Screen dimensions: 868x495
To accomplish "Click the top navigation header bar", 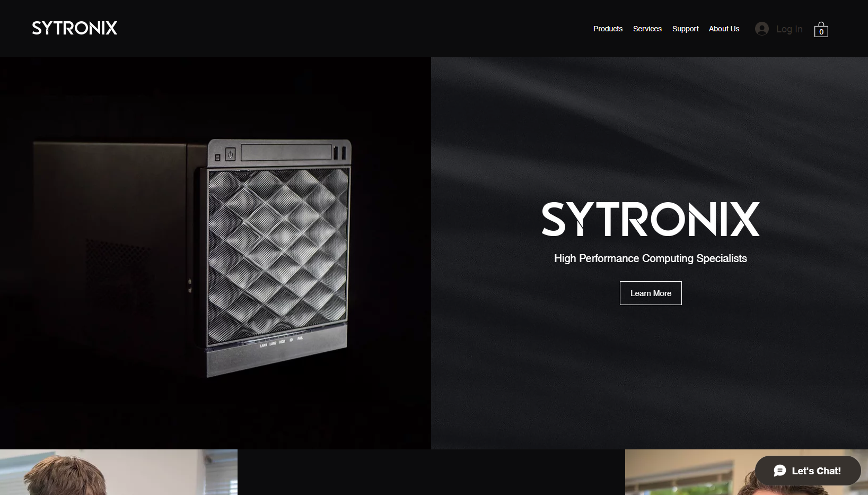I will [371, 28].
